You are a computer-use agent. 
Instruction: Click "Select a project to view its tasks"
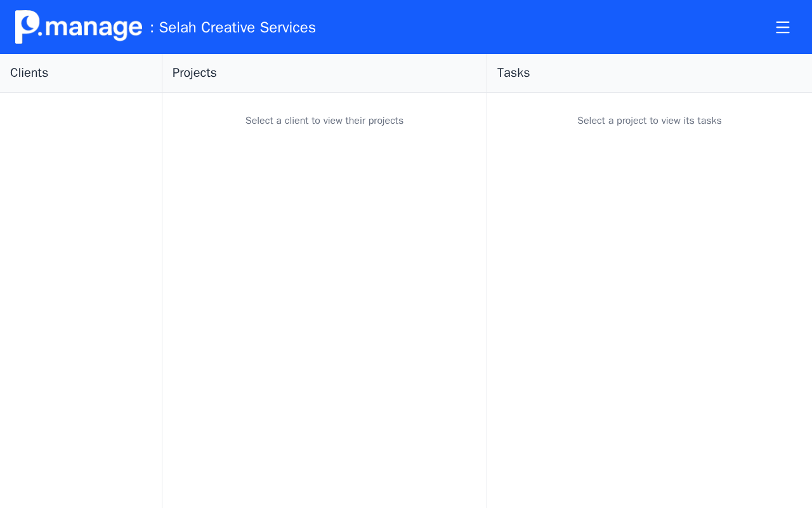click(649, 121)
